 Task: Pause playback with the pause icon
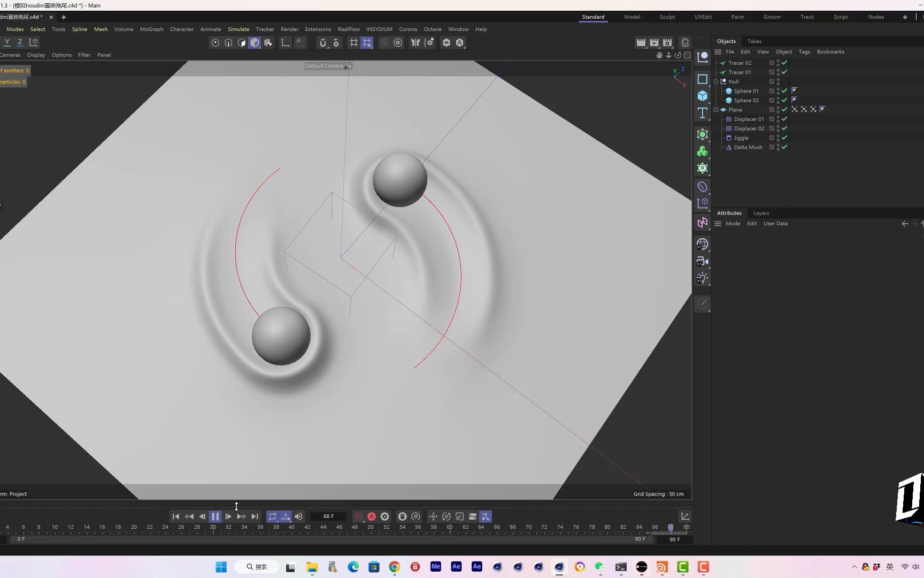tap(215, 516)
